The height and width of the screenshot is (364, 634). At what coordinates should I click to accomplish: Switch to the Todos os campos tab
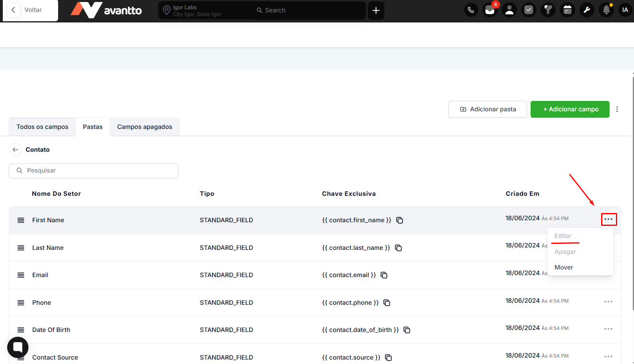coord(42,127)
